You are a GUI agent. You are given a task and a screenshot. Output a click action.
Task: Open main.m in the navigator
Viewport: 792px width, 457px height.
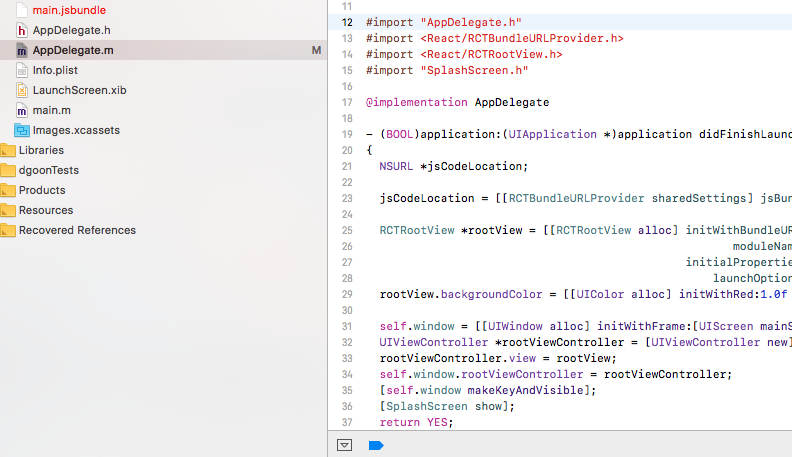(x=52, y=110)
